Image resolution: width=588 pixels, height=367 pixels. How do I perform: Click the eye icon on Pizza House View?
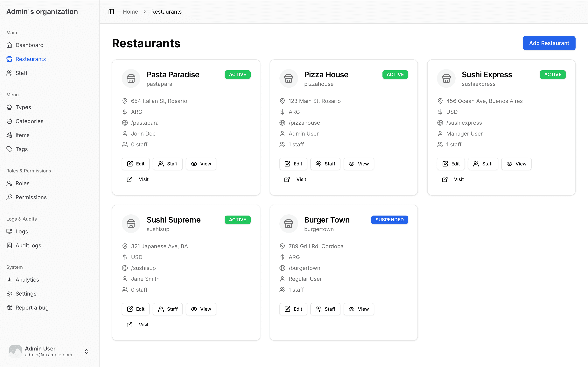(351, 164)
